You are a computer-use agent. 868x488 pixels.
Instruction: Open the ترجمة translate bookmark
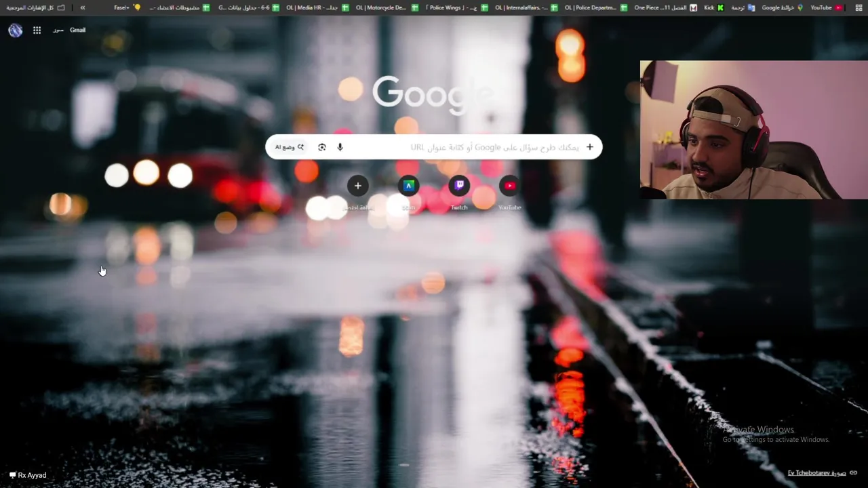[743, 7]
